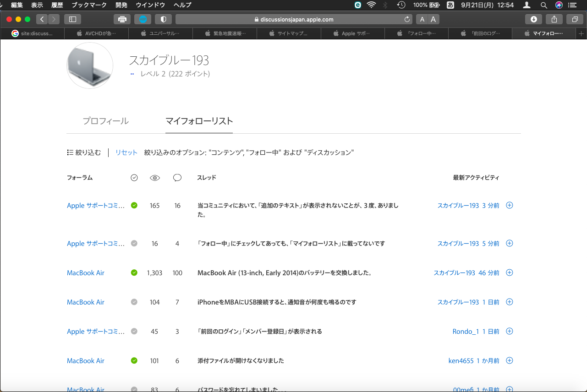This screenshot has height=392, width=587.
Task: Expand the plus icon beside Rondo_1 row
Action: [509, 331]
